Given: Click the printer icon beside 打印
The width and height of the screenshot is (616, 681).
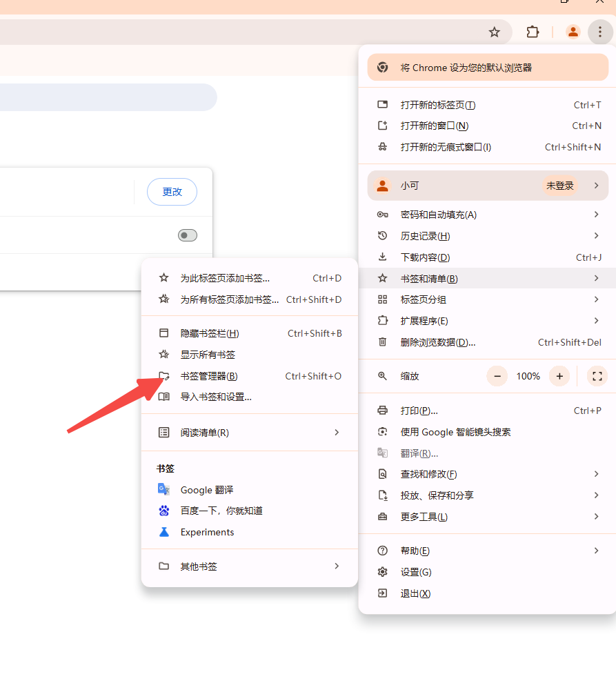Looking at the screenshot, I should tap(382, 411).
